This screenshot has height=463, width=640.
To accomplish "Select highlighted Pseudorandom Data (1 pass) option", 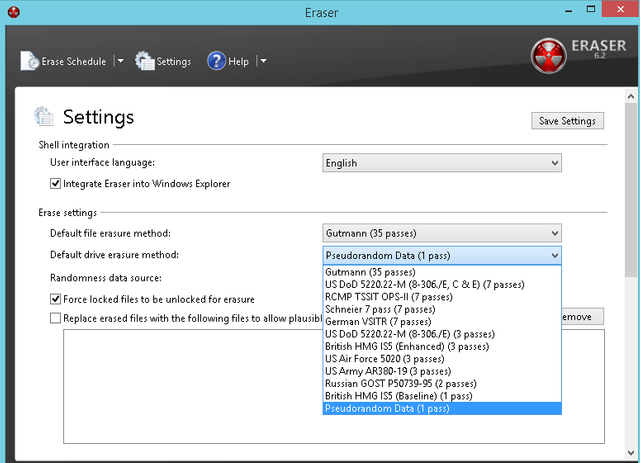I will pos(442,408).
